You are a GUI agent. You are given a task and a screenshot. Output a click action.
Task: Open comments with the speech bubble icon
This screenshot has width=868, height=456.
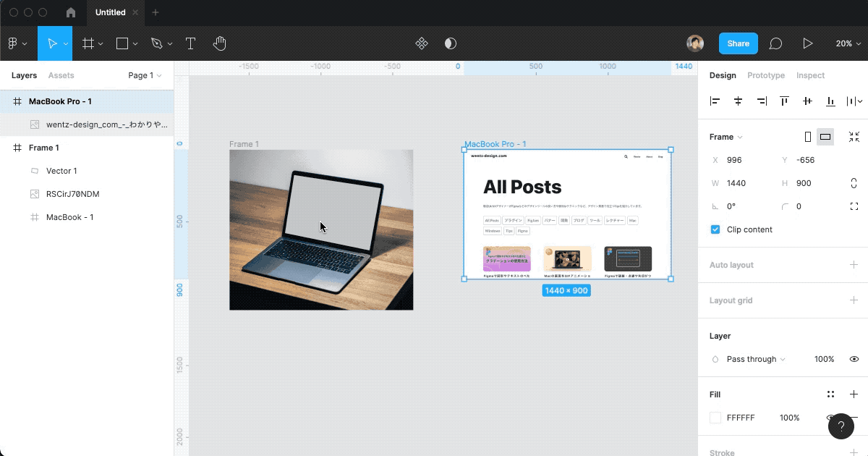775,43
